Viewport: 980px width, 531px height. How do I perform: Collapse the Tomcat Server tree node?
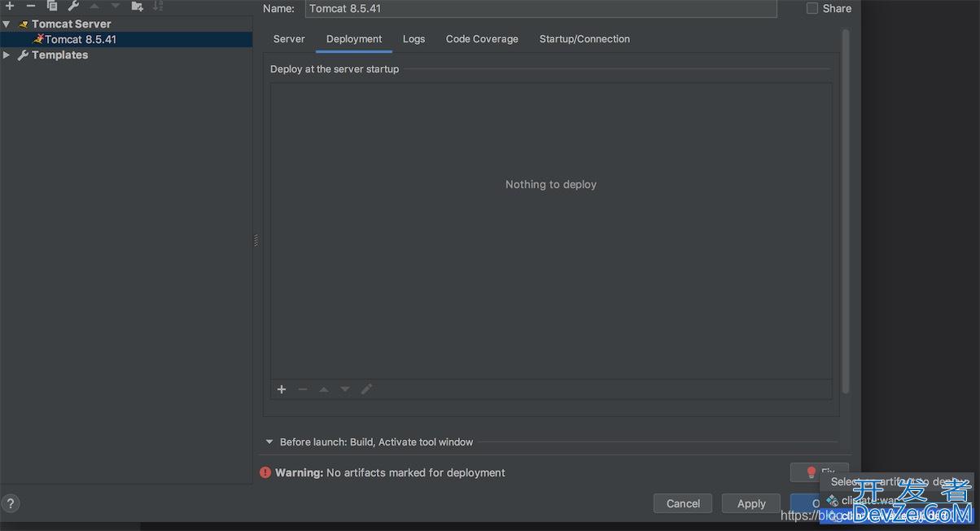pyautogui.click(x=7, y=24)
